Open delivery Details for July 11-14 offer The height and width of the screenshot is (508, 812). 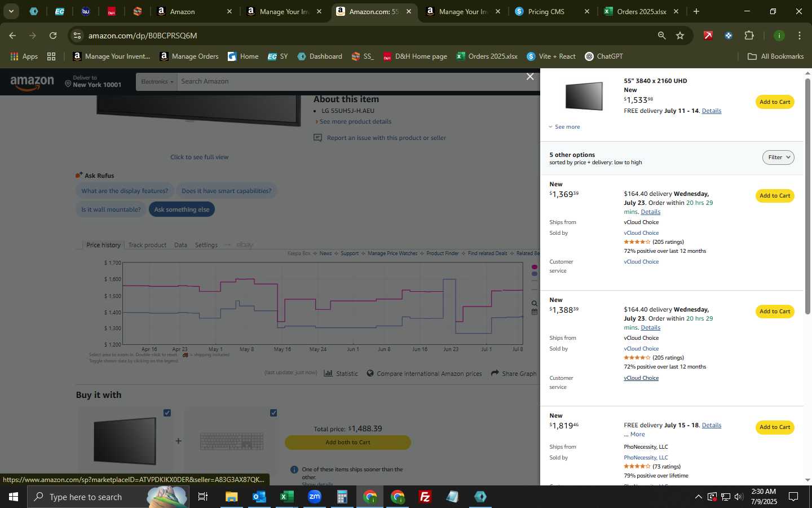(x=712, y=111)
